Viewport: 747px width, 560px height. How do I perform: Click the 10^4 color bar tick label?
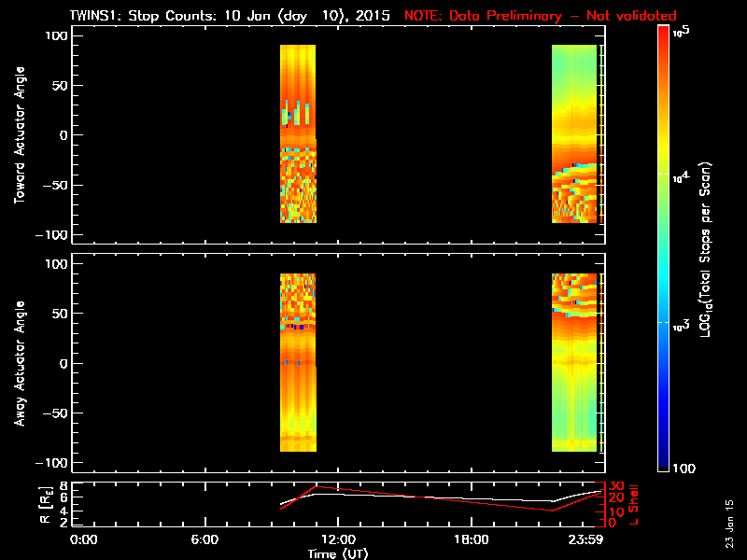(682, 177)
